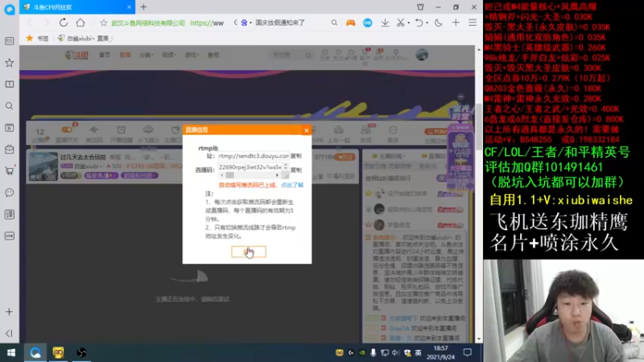The image size is (644, 362).
Task: Click the scissors screenshot tool icon
Action: pos(400,23)
